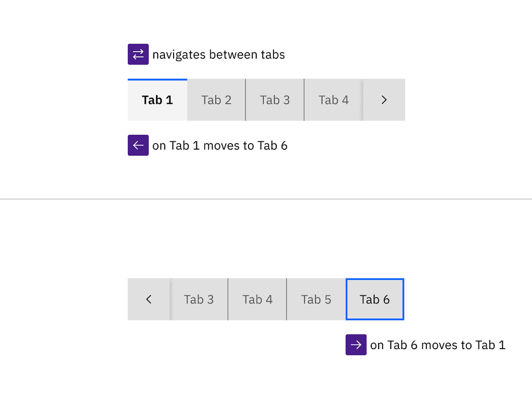
Task: Click the text 'navigates between tabs'
Action: (219, 54)
